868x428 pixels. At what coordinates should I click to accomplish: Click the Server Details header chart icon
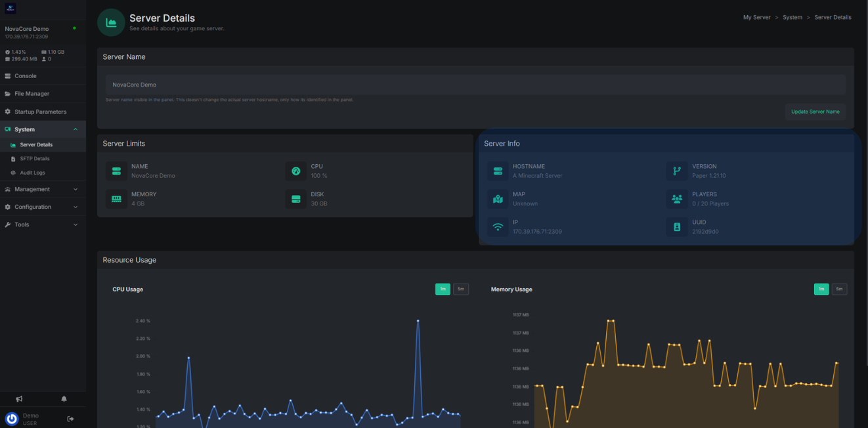click(x=111, y=22)
